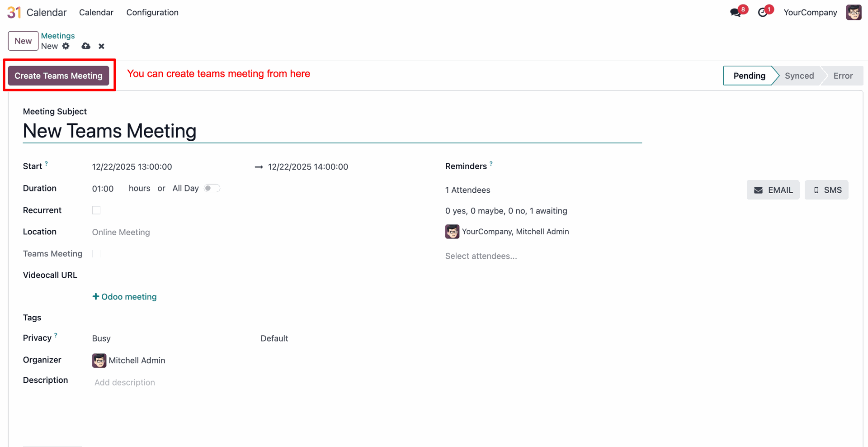
Task: Discard changes with the X icon
Action: point(101,46)
